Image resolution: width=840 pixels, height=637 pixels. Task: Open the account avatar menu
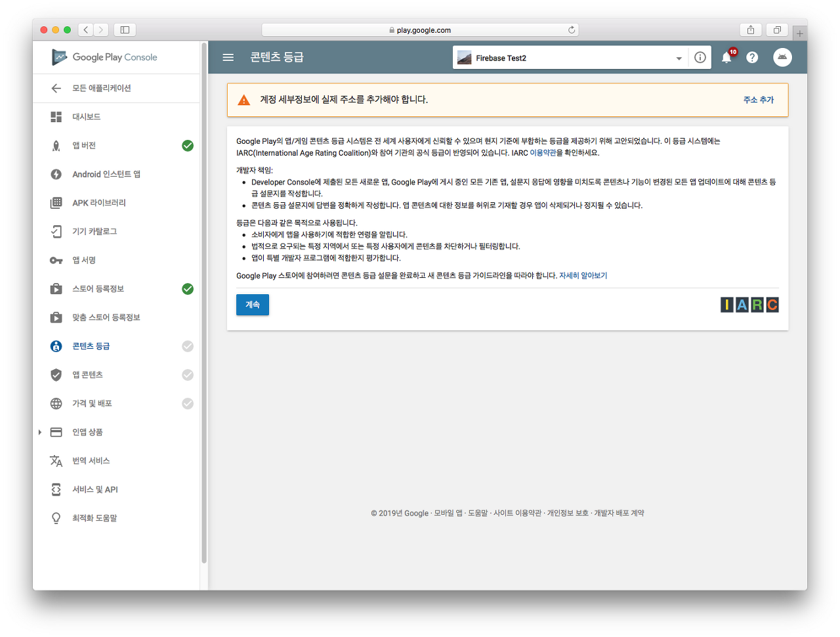[782, 58]
